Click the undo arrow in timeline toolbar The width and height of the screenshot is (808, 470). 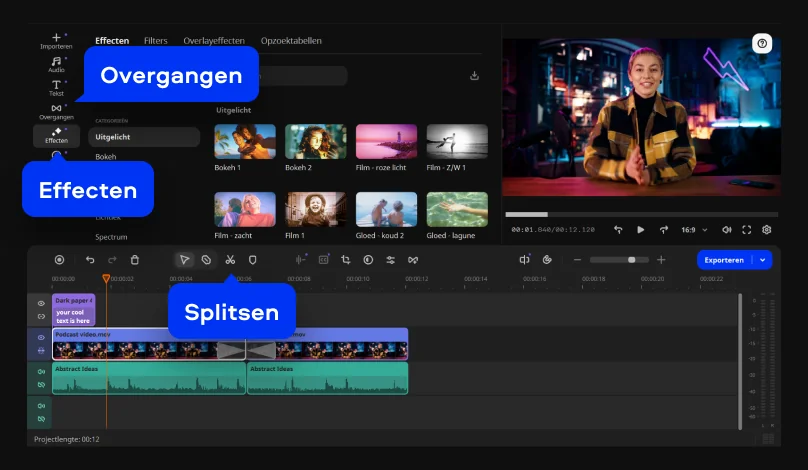pos(90,260)
